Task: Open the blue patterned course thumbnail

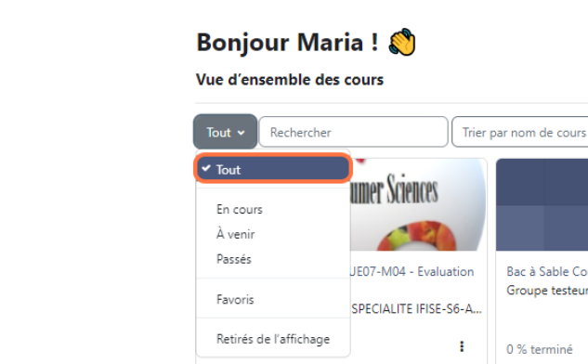Action: click(x=542, y=204)
